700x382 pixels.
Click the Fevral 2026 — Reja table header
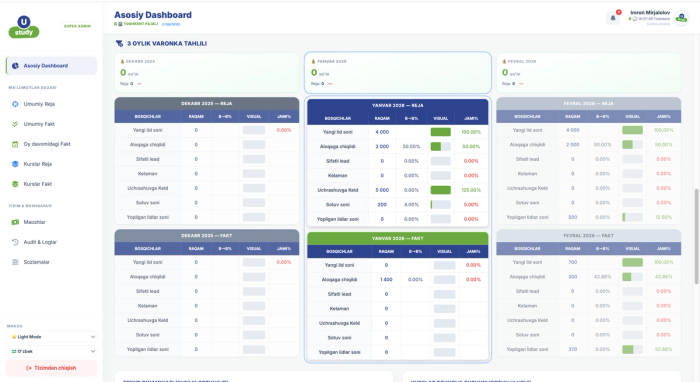point(589,104)
